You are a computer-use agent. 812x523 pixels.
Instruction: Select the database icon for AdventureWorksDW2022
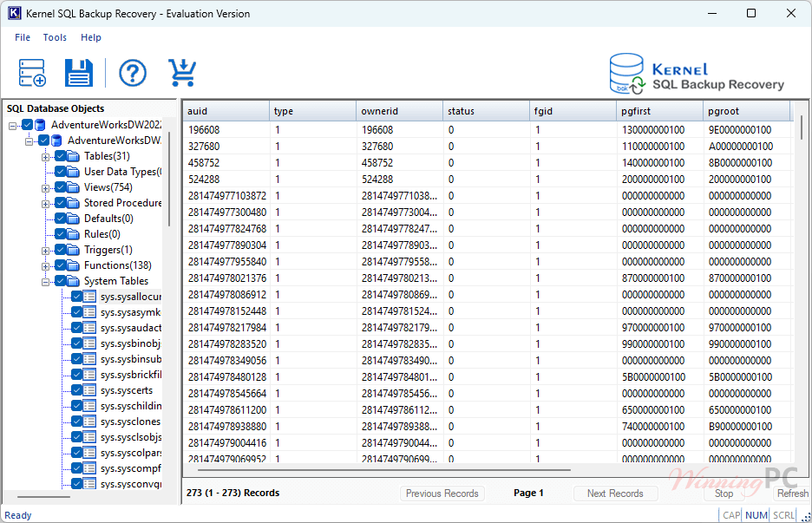pos(40,124)
